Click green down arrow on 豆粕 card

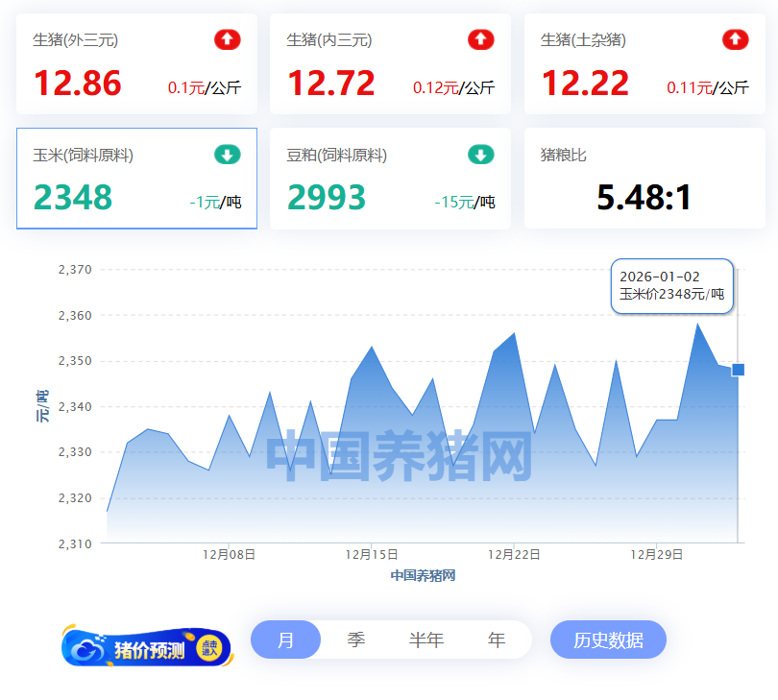(x=481, y=155)
